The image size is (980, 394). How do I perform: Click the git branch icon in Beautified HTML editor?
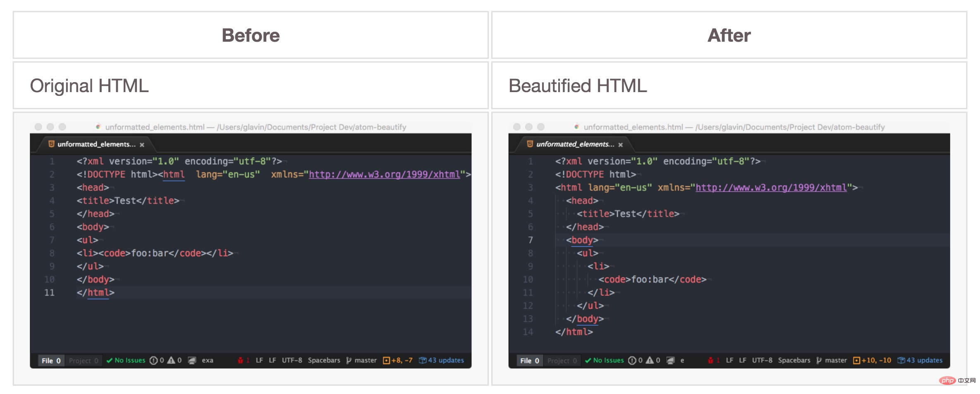tap(819, 361)
